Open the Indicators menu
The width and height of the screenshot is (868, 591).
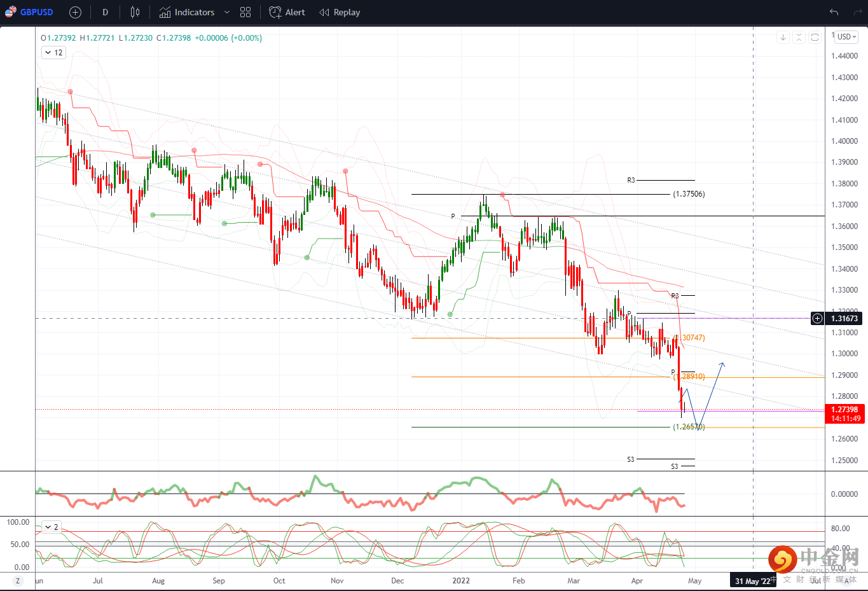(187, 12)
